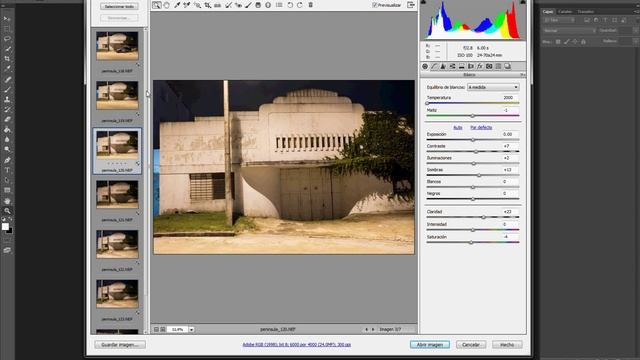Click the Exposición slider handle
The image size is (640, 360).
(473, 140)
